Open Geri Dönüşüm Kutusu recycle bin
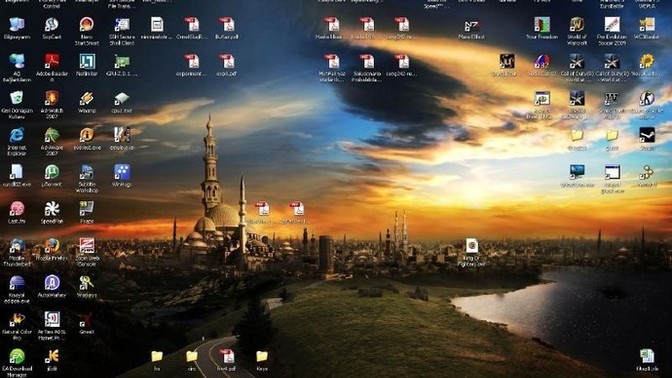This screenshot has height=378, width=672. pyautogui.click(x=17, y=98)
